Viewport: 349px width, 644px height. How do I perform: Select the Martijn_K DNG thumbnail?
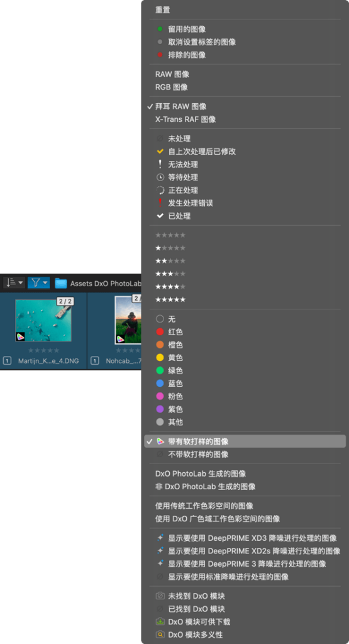click(43, 320)
